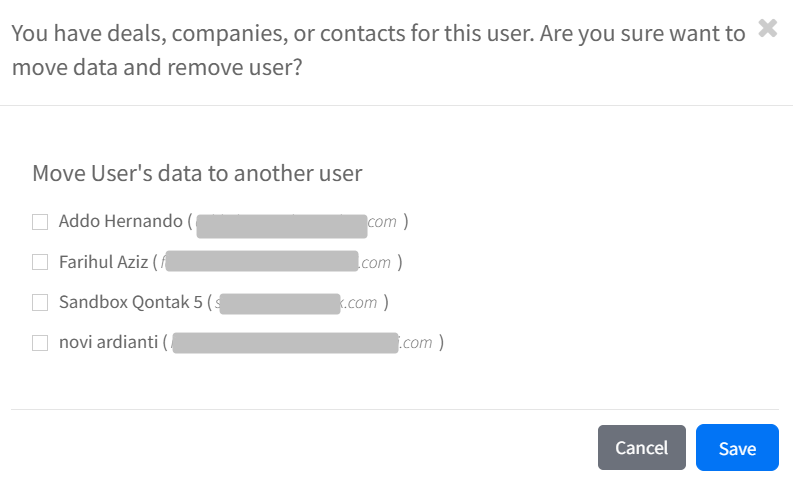The width and height of the screenshot is (793, 485).
Task: Check the Sandbox Qontak 5 checkbox
Action: (40, 302)
